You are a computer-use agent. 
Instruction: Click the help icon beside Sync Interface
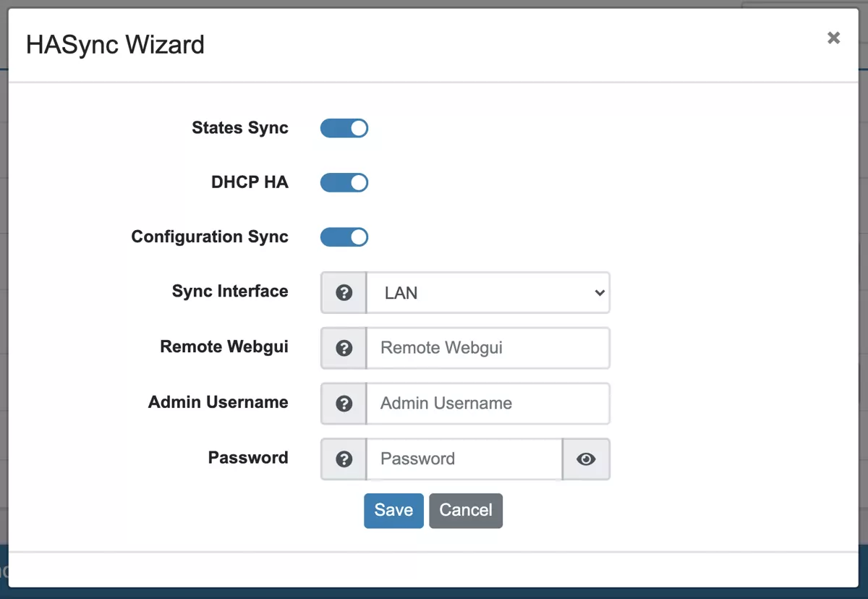click(343, 292)
